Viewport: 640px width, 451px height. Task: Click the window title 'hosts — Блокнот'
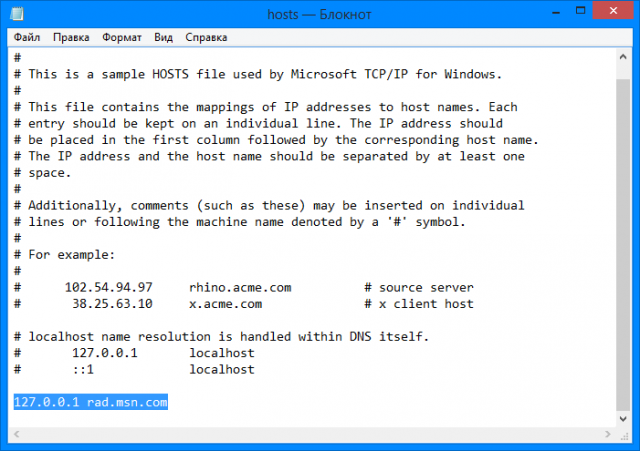tap(319, 14)
